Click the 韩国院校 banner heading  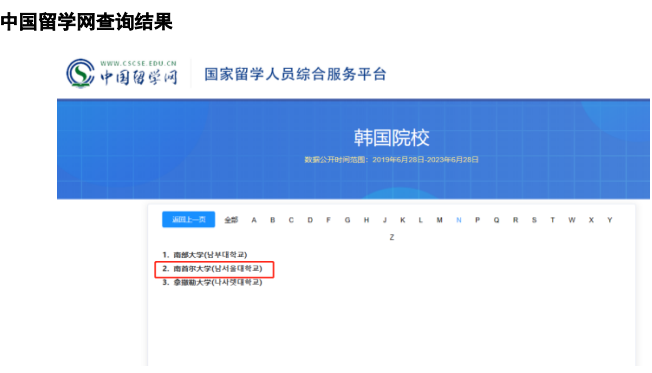pyautogui.click(x=391, y=138)
